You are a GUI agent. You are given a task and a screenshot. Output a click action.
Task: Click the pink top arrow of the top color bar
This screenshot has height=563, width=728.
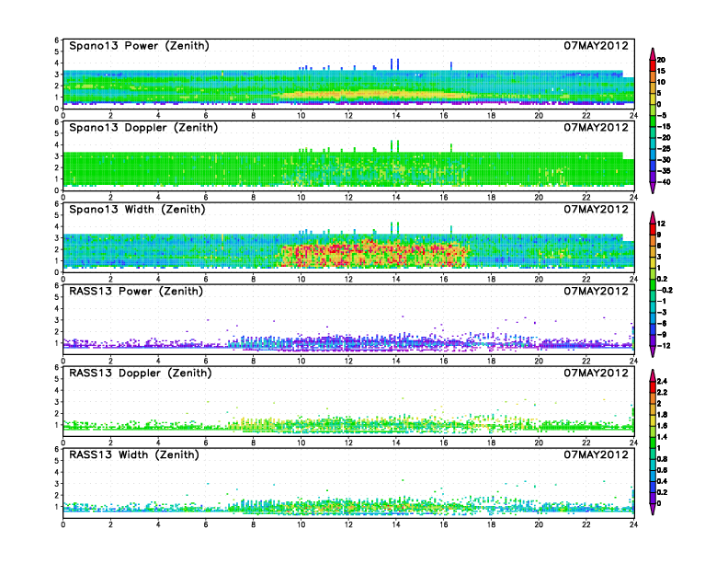653,54
